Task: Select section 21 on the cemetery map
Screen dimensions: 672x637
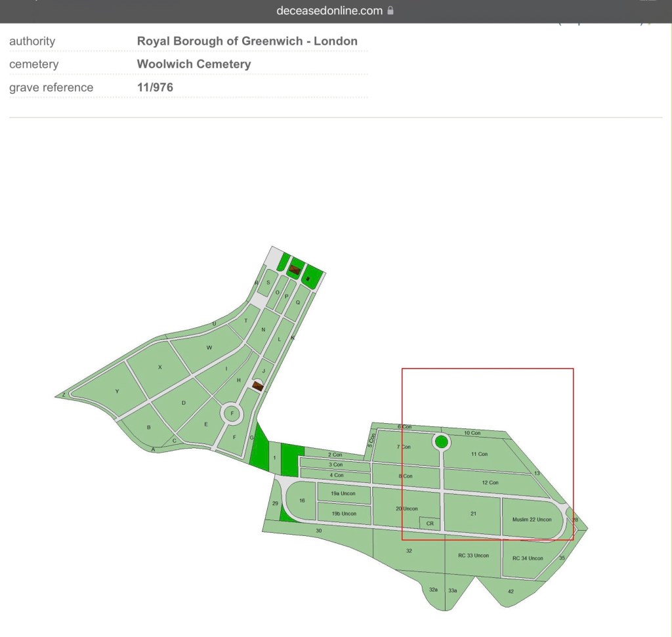Action: pos(472,514)
